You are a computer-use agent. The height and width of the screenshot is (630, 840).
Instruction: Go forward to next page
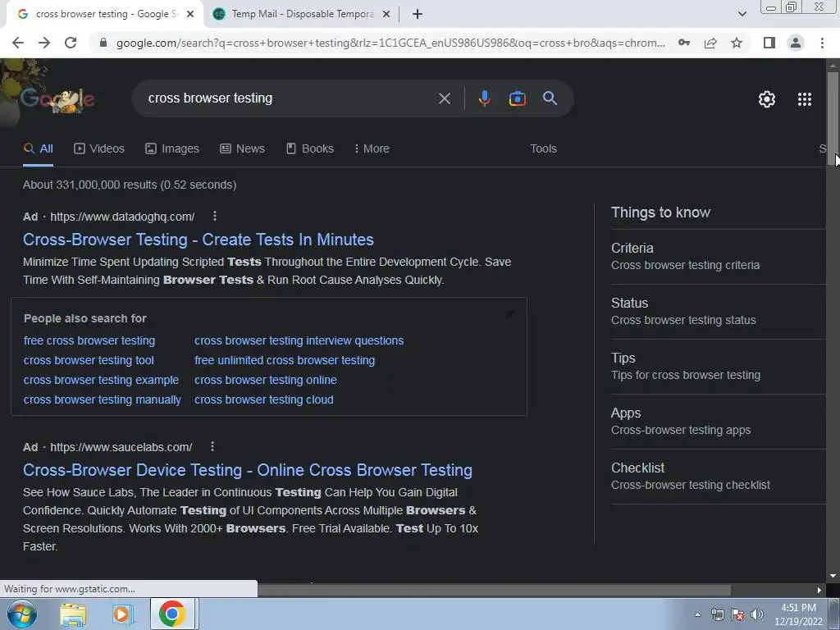tap(44, 43)
